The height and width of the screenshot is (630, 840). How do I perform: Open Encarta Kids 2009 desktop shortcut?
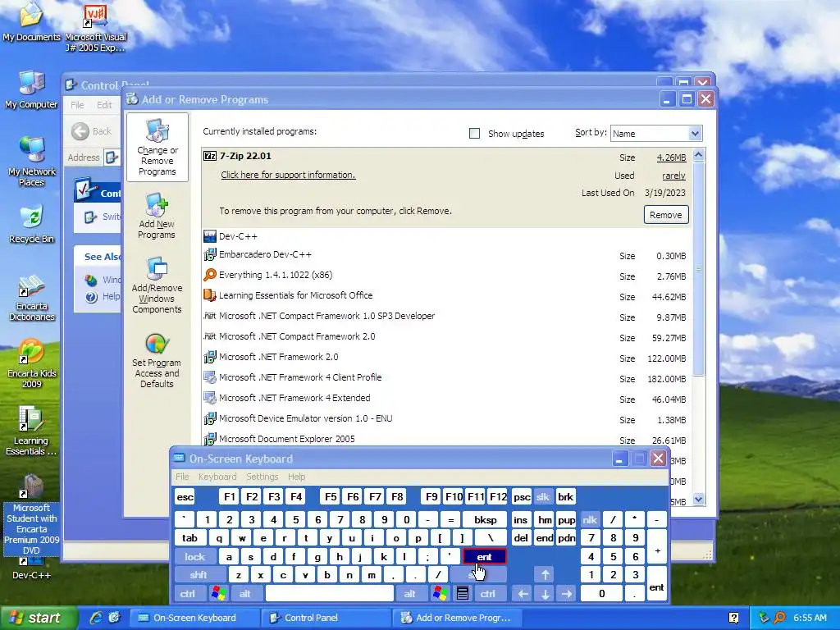click(31, 363)
